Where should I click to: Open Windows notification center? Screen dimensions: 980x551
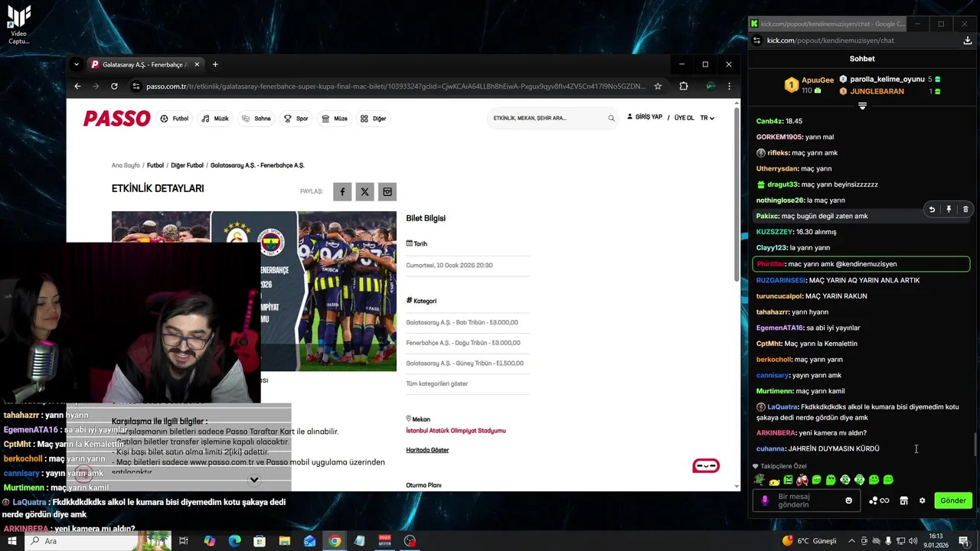click(x=964, y=541)
